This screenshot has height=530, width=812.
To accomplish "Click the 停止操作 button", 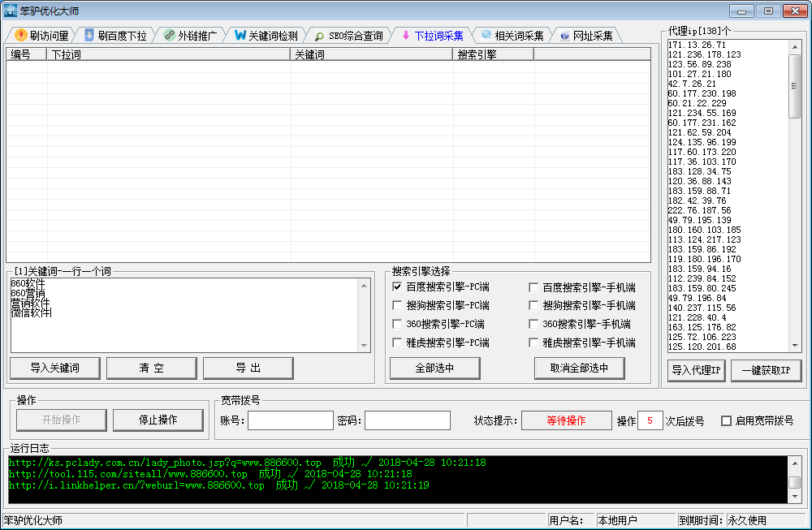I will pyautogui.click(x=158, y=420).
